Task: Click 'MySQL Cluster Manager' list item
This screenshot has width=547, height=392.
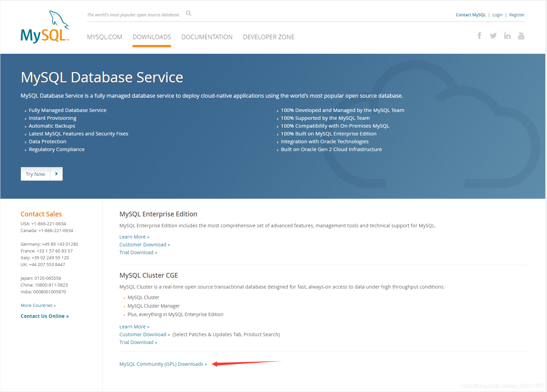Action: click(x=154, y=306)
